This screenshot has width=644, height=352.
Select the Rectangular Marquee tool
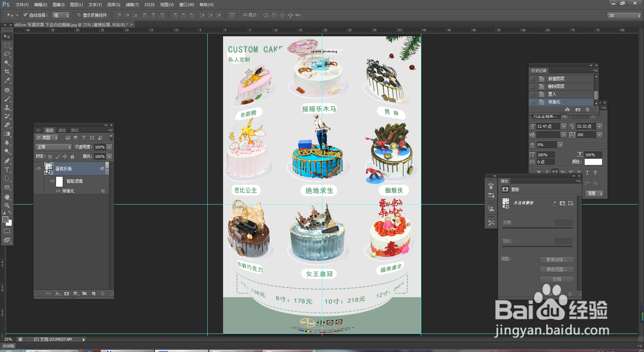tap(7, 45)
